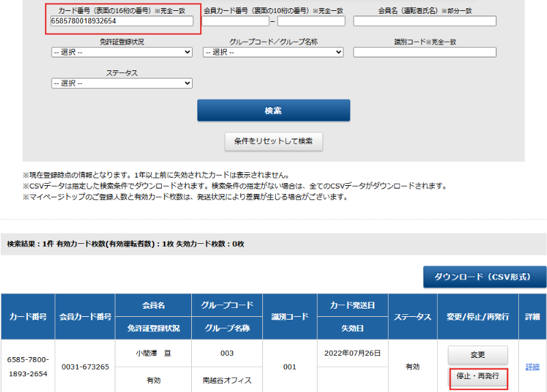Download results with ダウンロード（CSV形式） button
The image size is (547, 392).
pos(485,277)
